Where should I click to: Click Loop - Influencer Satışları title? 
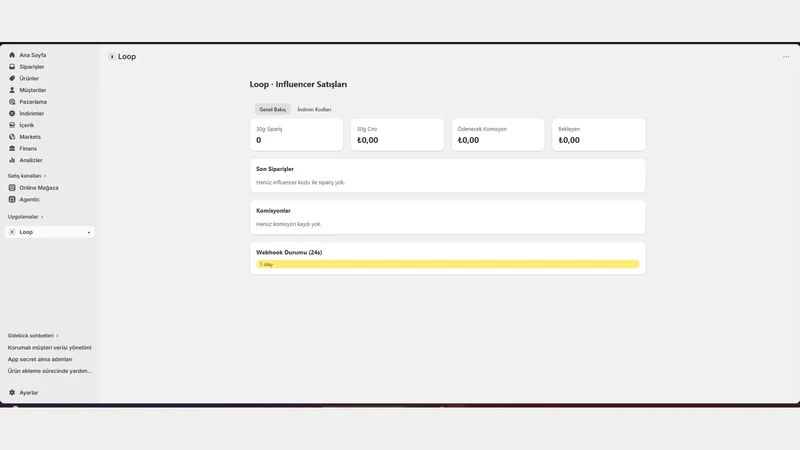pos(298,84)
